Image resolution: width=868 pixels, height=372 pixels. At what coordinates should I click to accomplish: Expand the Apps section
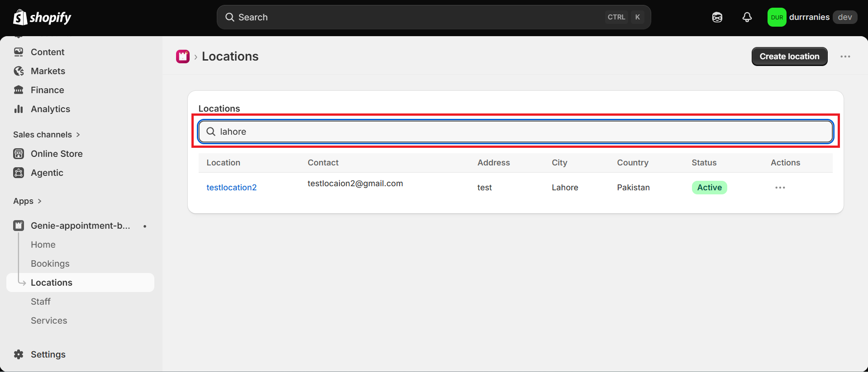coord(28,201)
